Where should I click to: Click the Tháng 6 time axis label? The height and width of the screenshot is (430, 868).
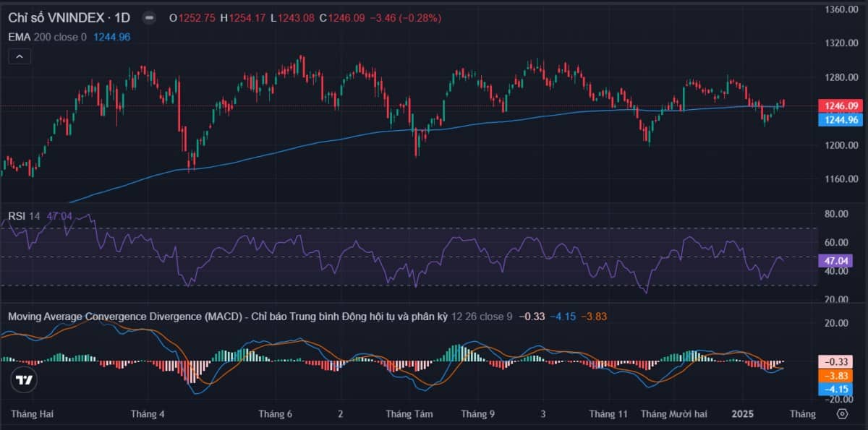(276, 414)
